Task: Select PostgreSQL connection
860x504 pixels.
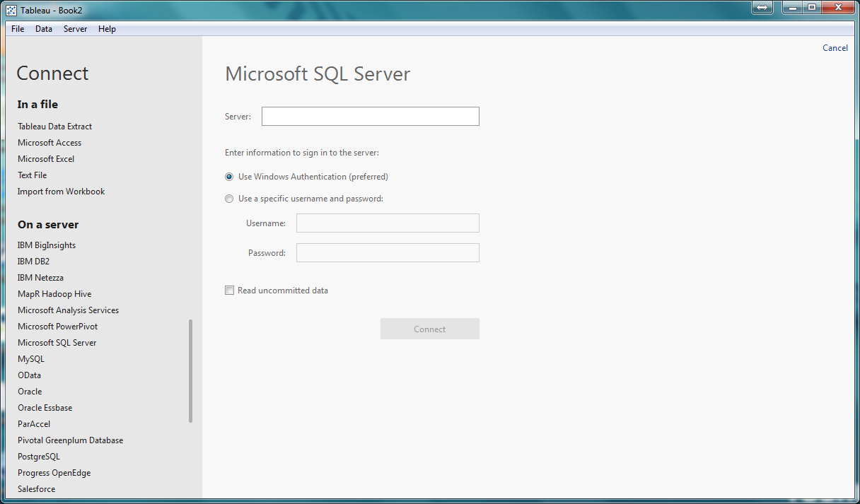Action: (39, 457)
